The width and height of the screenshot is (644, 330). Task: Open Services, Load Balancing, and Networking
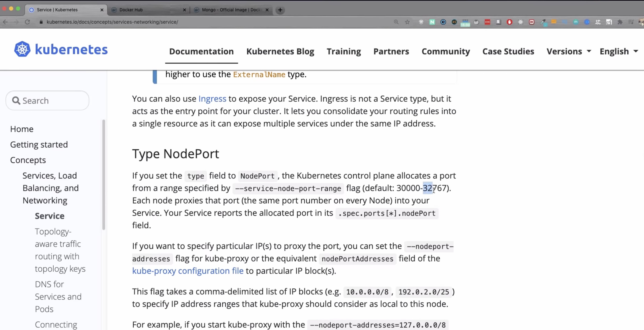click(x=51, y=188)
